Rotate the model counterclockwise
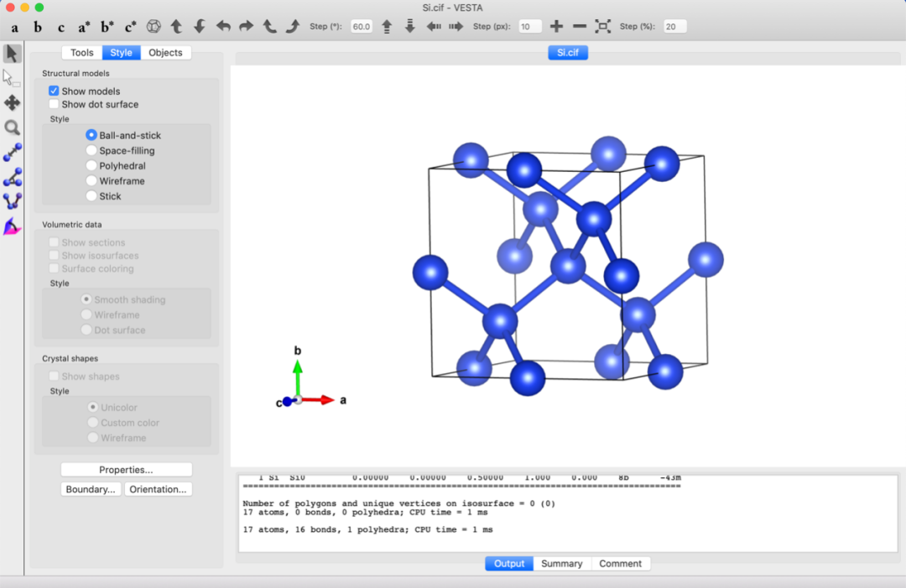 [x=269, y=27]
